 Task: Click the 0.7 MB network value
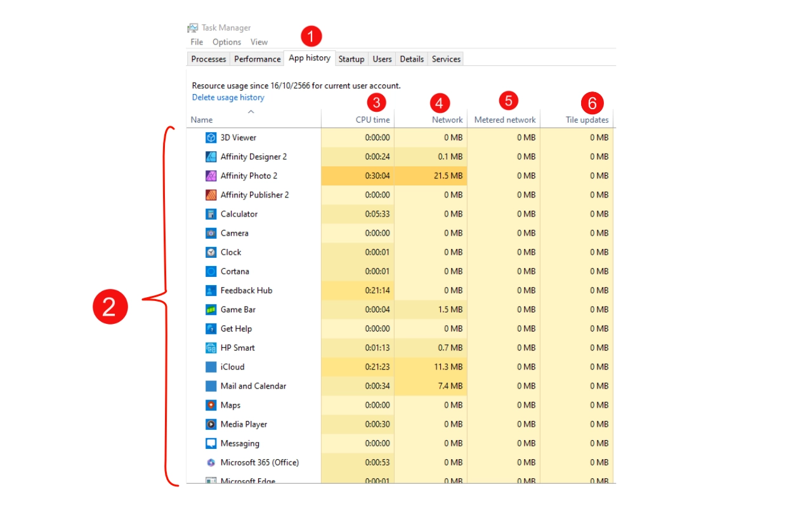click(x=450, y=347)
